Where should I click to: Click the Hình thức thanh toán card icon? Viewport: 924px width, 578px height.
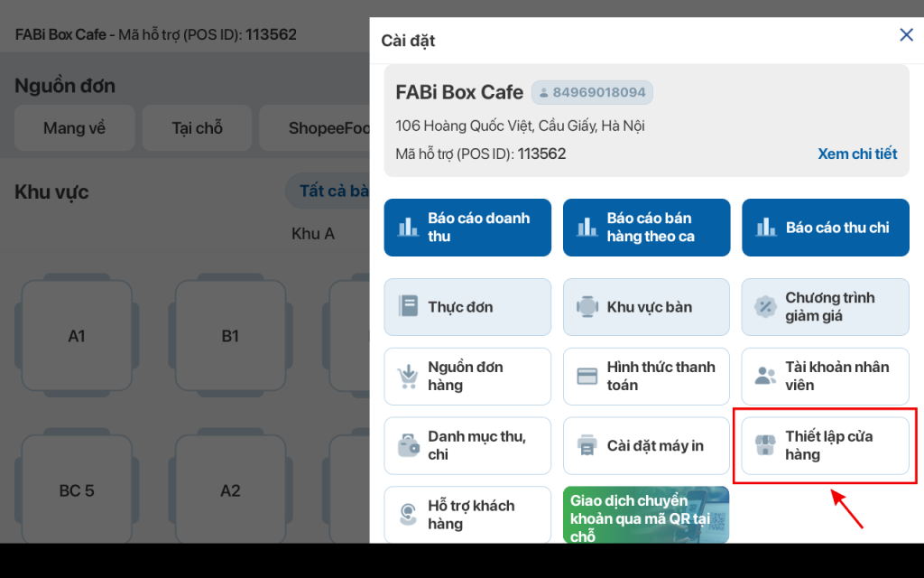click(x=587, y=376)
